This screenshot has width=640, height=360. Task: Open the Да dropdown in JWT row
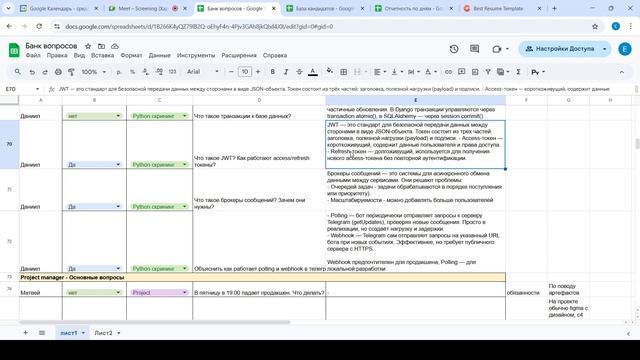click(x=94, y=164)
